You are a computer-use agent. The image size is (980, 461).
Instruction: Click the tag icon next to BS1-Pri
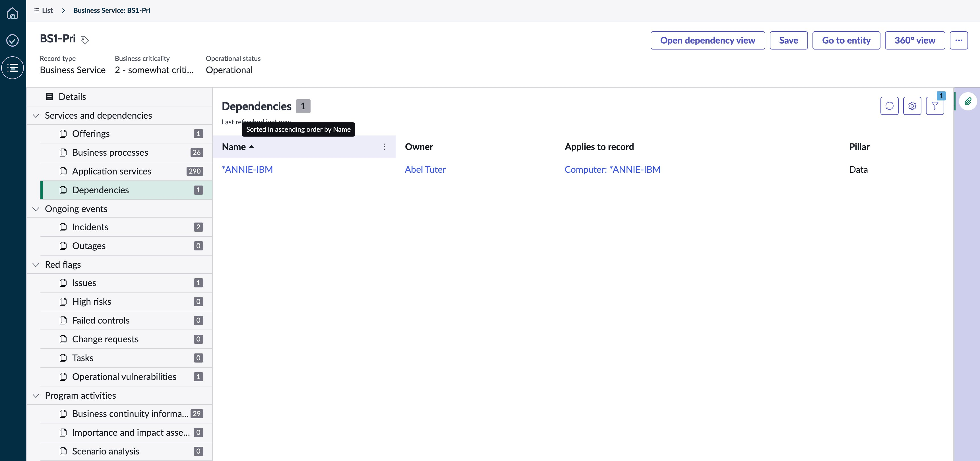point(85,40)
